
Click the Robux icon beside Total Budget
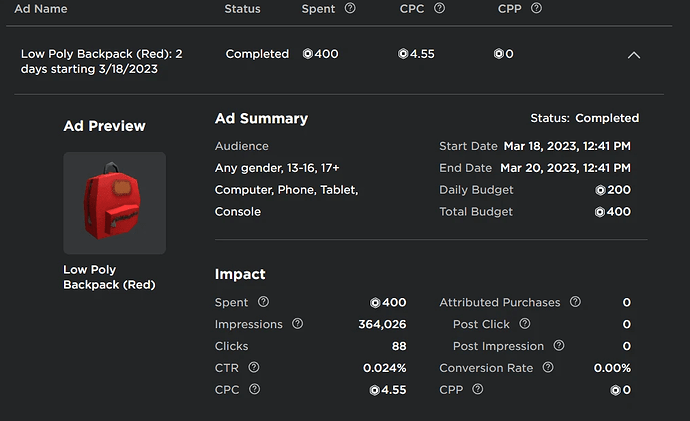[600, 212]
